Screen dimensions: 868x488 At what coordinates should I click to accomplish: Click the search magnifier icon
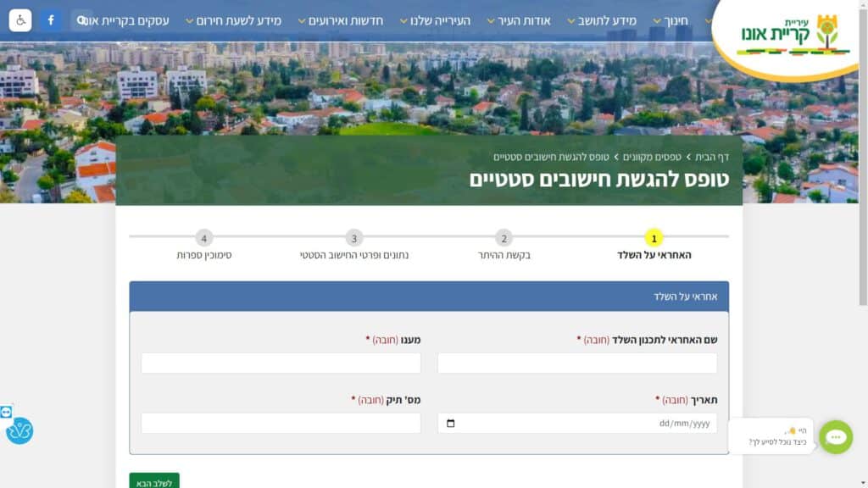[x=81, y=20]
